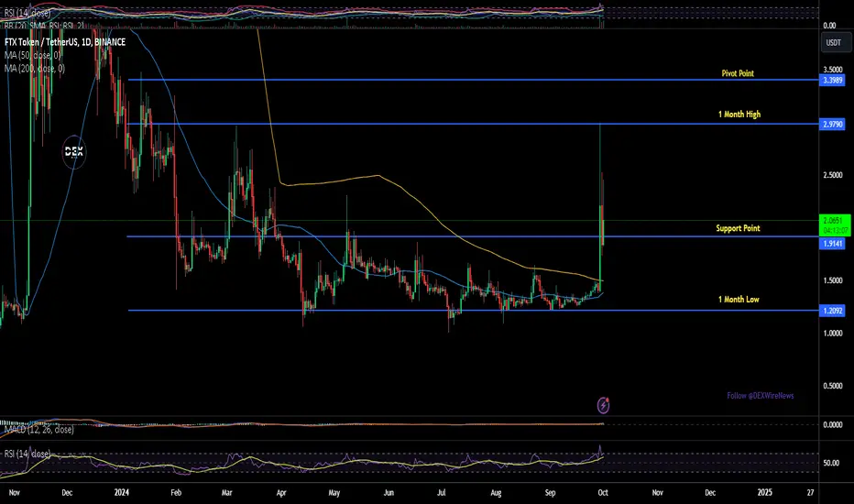Click the 2024 label on time axis
This screenshot has height=504, width=854.
(122, 493)
